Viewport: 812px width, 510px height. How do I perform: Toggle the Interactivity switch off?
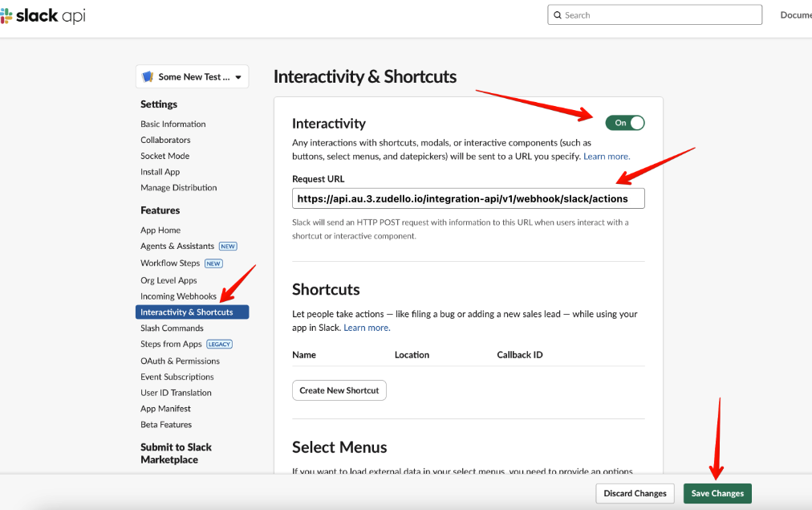pos(625,123)
